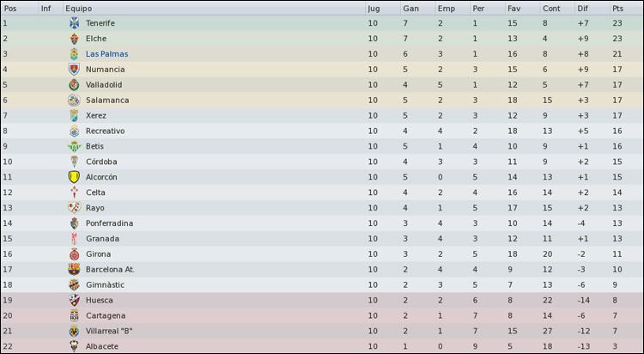Select the Albacete row at position 22
Viewport: 644px width, 354px height.
pyautogui.click(x=322, y=346)
